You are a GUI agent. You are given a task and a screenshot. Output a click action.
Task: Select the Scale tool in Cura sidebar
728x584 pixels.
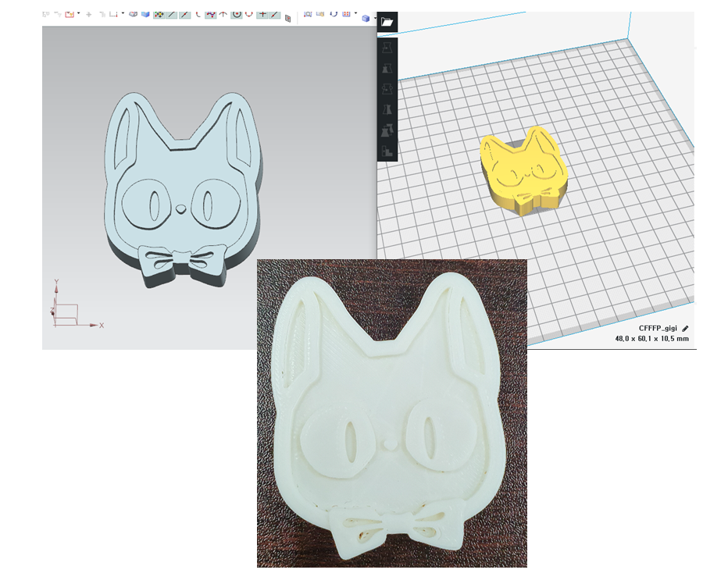tap(387, 68)
